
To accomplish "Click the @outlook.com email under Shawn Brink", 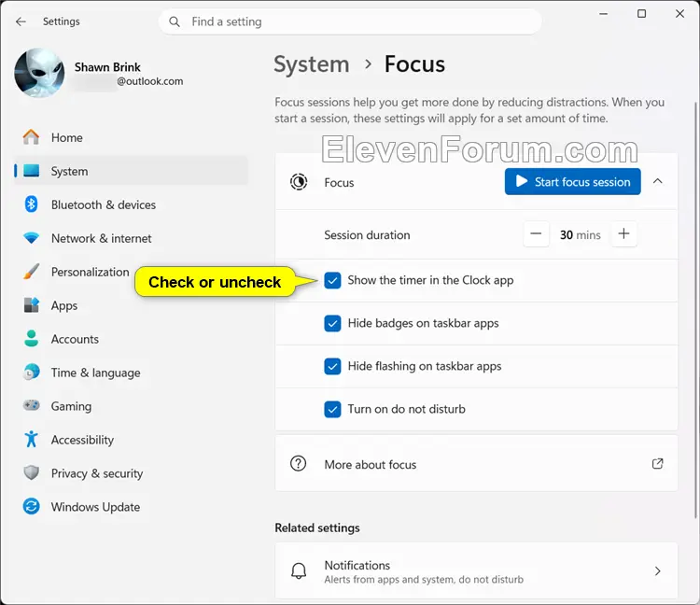I will (x=150, y=81).
